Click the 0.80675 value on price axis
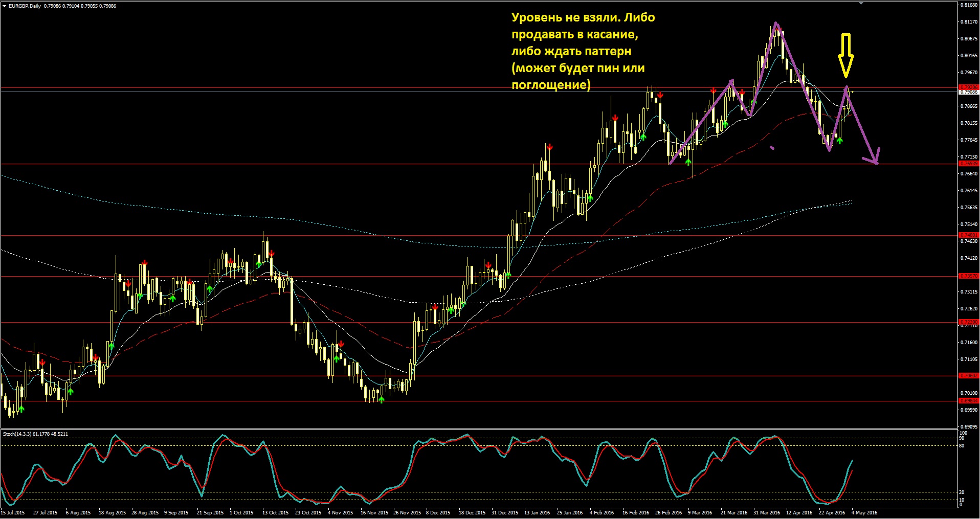 pos(969,39)
